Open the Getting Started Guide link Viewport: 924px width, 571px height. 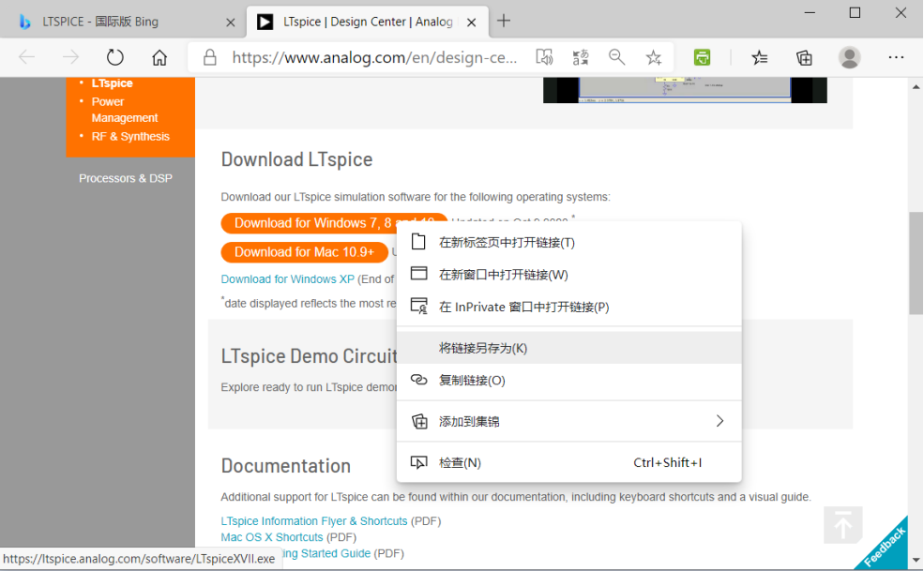click(326, 553)
